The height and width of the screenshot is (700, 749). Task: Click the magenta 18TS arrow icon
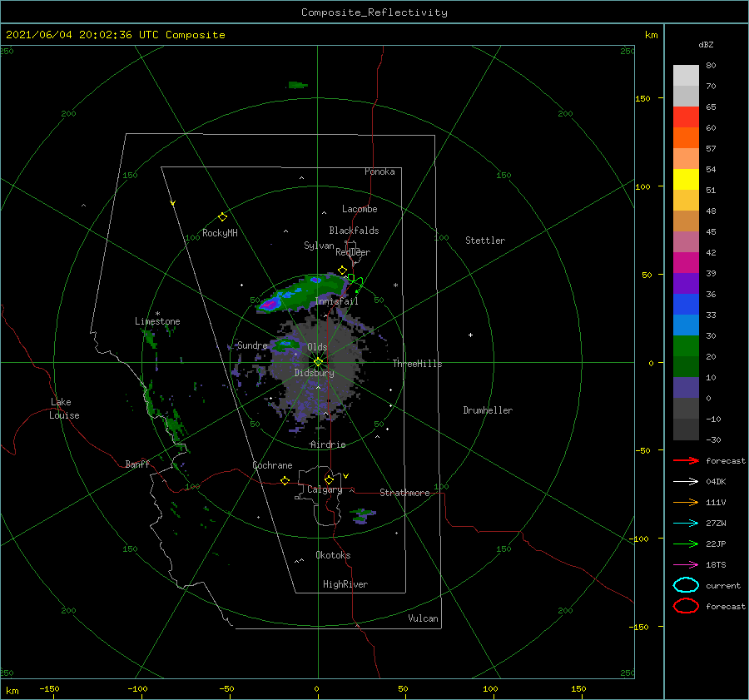pyautogui.click(x=686, y=565)
